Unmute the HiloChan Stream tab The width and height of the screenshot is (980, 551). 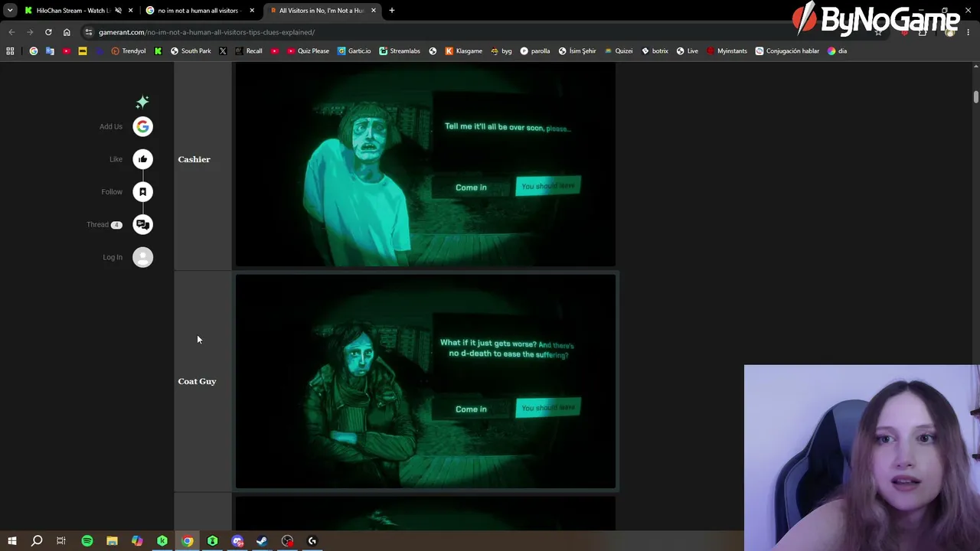(x=118, y=11)
